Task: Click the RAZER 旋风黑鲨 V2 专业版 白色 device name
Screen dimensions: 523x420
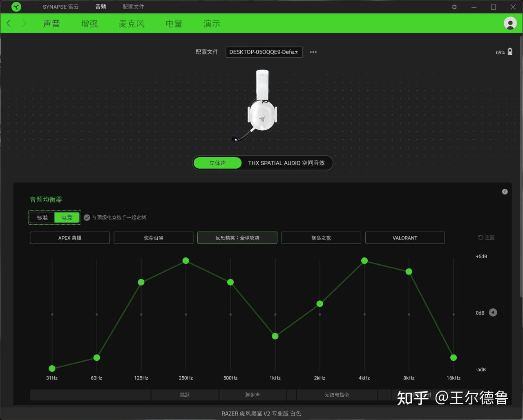Action: point(261,413)
